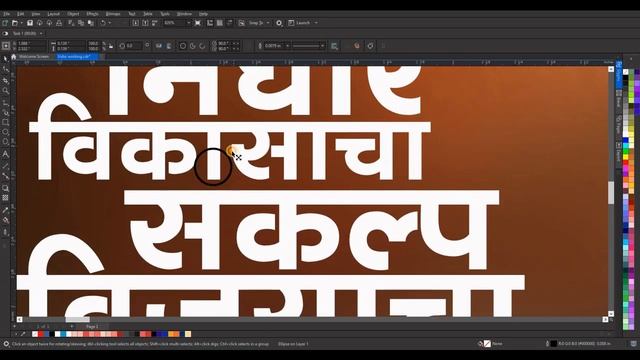Screen dimensions: 640x360
Task: Select the Transparency checkerboard tool
Action: (x=5, y=198)
